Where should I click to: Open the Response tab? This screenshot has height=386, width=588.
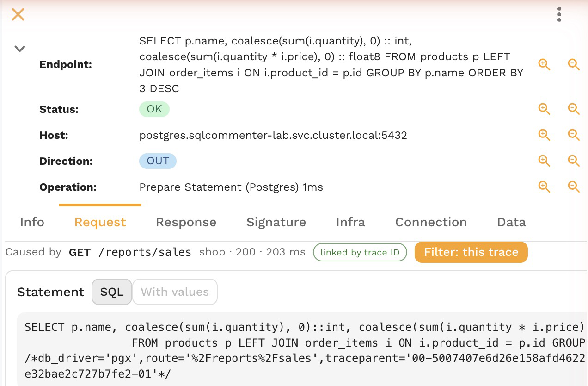point(186,222)
